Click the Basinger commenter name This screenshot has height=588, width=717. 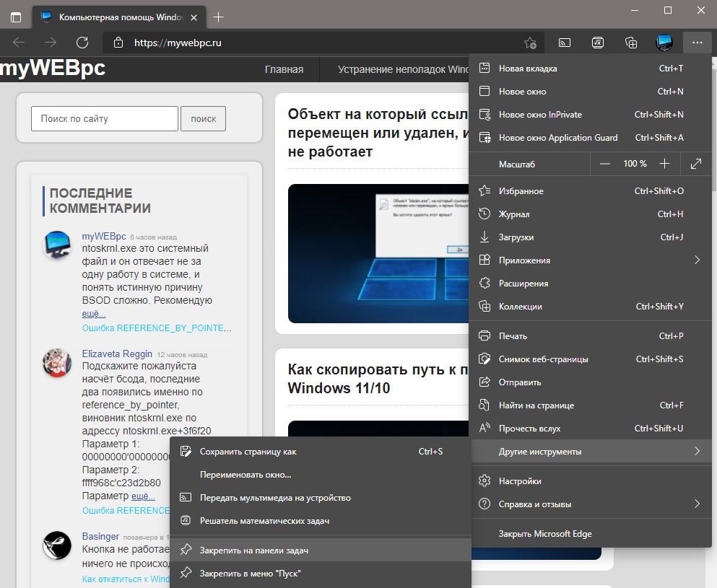(100, 536)
